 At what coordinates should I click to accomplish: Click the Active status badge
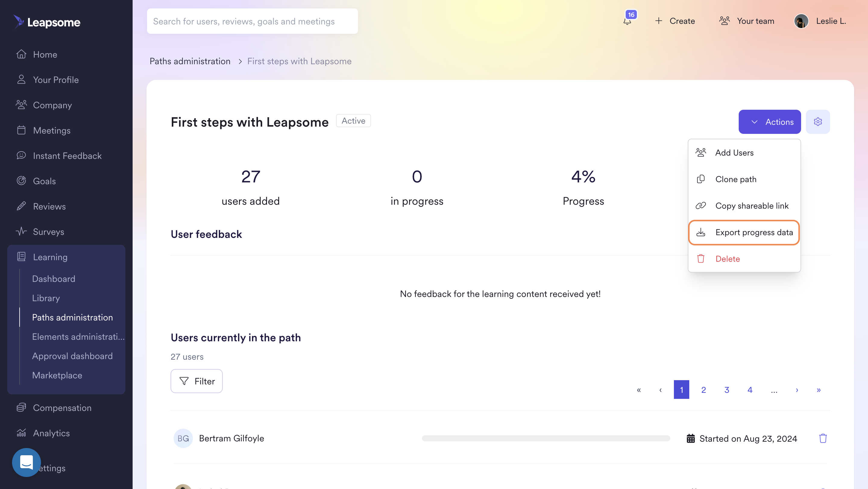click(354, 121)
